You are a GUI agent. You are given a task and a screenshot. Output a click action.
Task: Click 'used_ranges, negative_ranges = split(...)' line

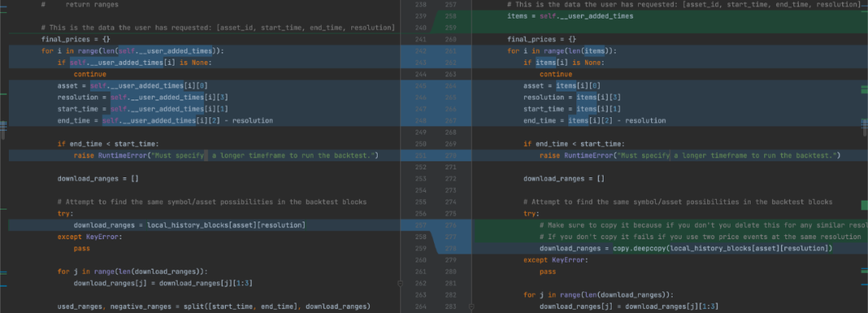click(214, 307)
